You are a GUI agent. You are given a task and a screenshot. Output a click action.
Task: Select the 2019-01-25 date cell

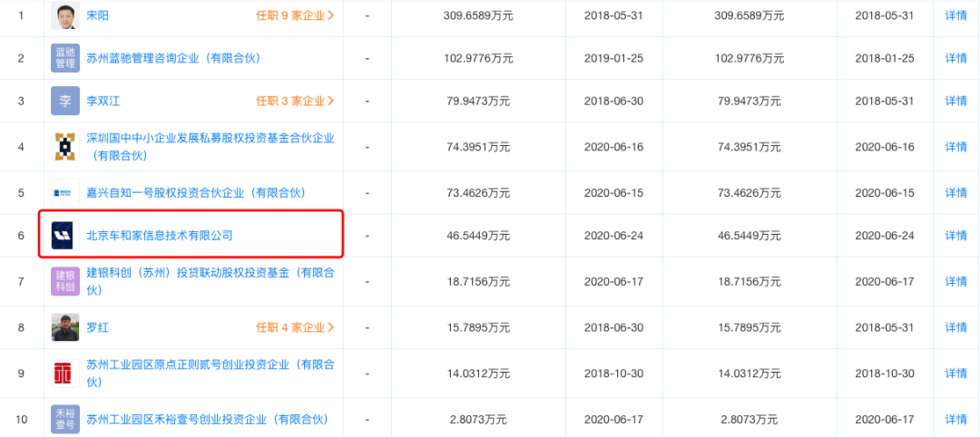click(613, 58)
